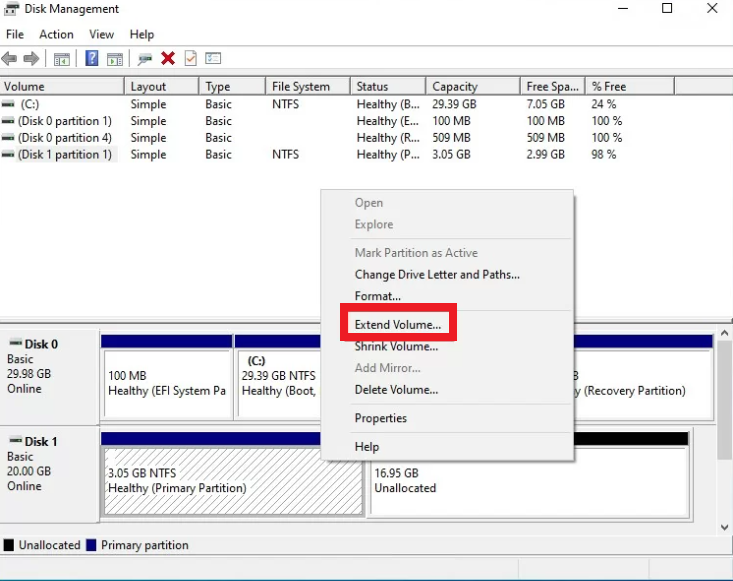The height and width of the screenshot is (581, 733).
Task: Click Help at bottom of context menu
Action: point(366,446)
